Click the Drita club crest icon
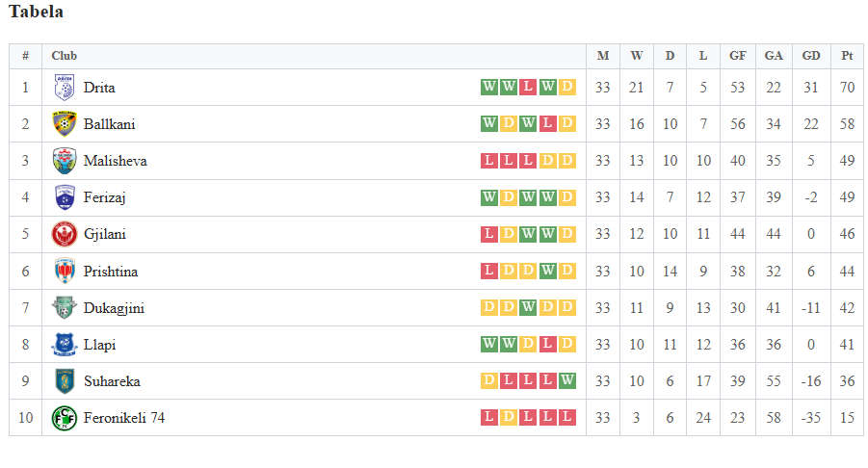868x468 pixels. [65, 88]
